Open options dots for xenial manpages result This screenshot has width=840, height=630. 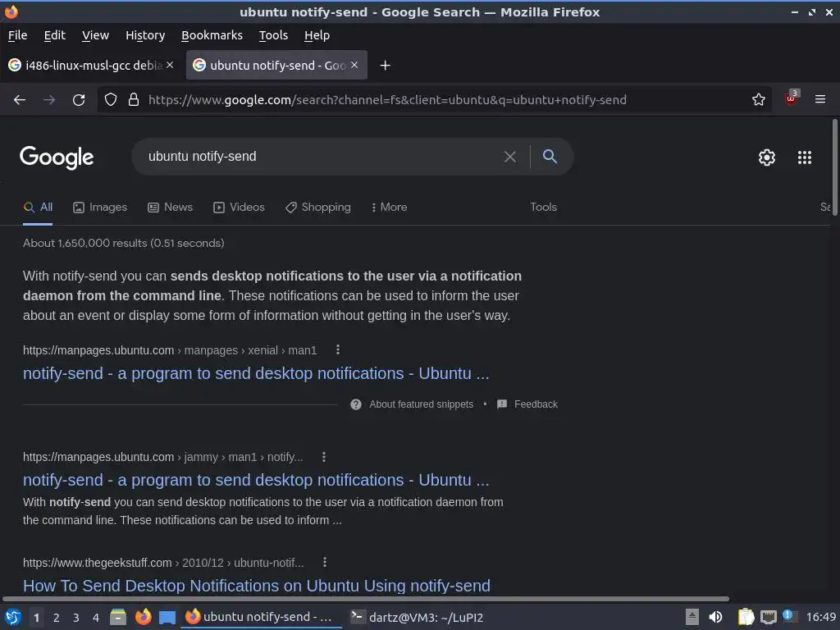[x=337, y=349]
